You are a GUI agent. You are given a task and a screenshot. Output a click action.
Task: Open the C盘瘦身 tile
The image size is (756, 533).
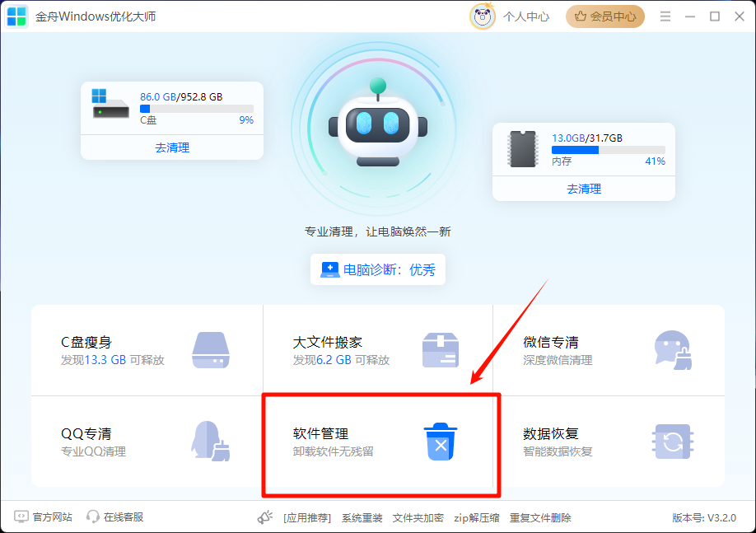pos(147,350)
